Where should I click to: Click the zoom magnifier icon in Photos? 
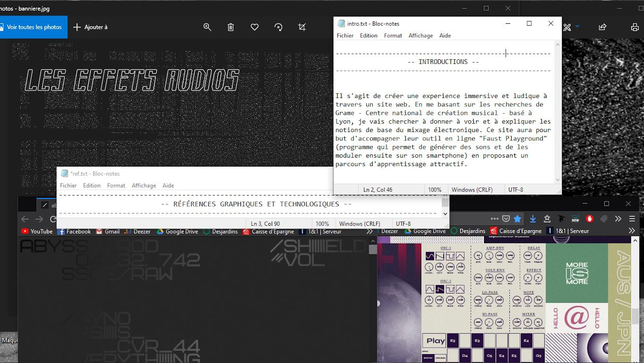(x=207, y=27)
